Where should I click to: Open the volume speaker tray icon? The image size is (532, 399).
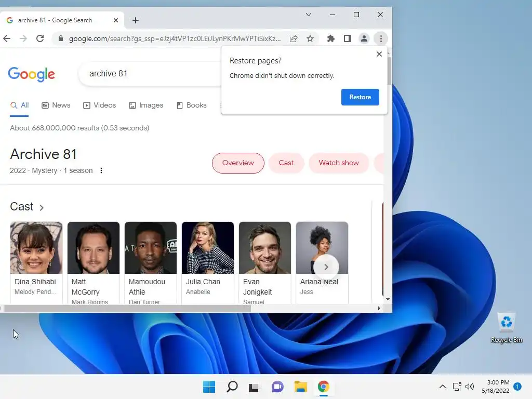point(470,387)
